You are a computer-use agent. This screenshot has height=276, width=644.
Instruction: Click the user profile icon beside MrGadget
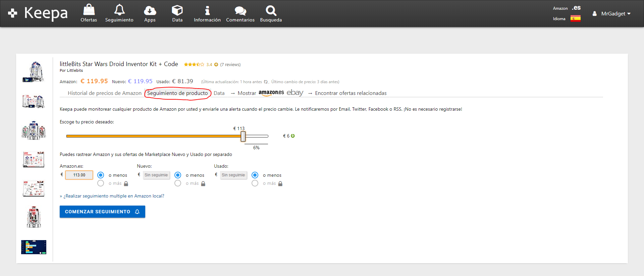pos(595,14)
